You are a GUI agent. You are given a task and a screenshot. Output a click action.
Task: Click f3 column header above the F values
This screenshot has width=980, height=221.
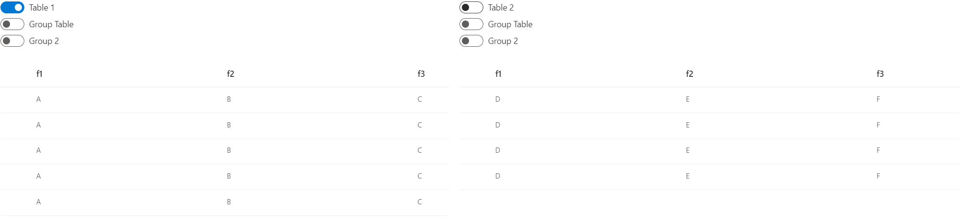point(880,74)
